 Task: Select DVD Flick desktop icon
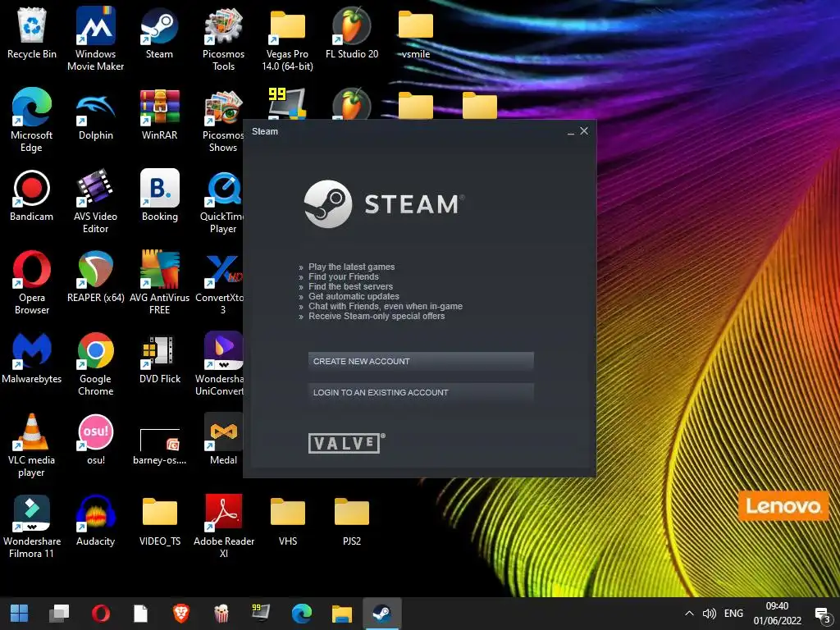(159, 358)
